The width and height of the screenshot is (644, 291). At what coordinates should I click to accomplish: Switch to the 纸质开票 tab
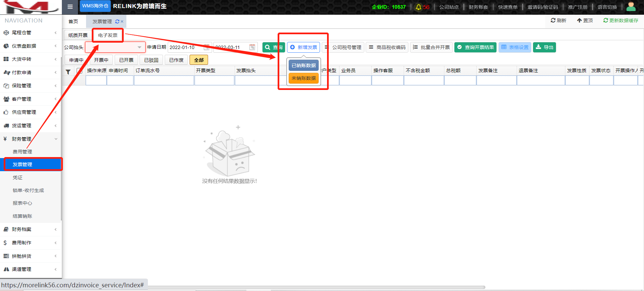[78, 35]
